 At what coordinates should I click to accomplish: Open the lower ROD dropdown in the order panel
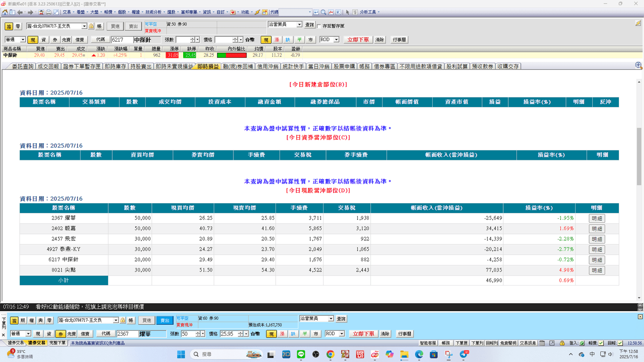pyautogui.click(x=342, y=334)
